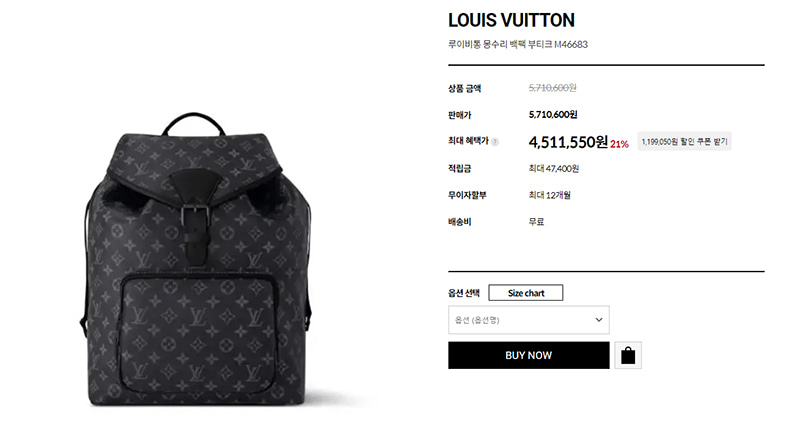Click the 판매가 price 5,710,600원
This screenshot has width=800, height=434.
[553, 115]
